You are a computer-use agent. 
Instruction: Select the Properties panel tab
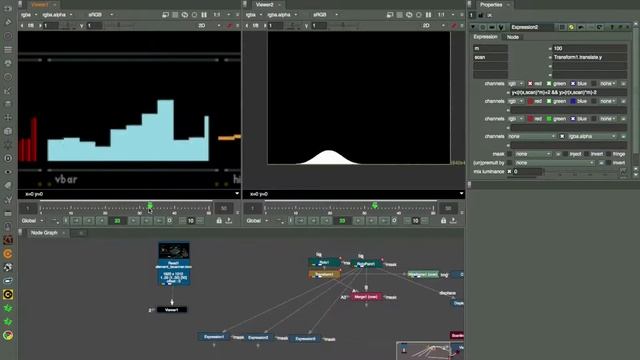point(491,4)
